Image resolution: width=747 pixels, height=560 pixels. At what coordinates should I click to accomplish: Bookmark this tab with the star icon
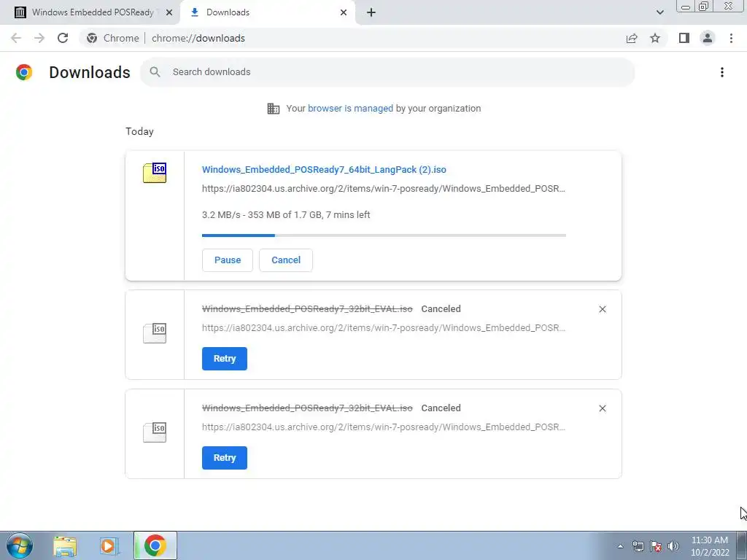(655, 38)
